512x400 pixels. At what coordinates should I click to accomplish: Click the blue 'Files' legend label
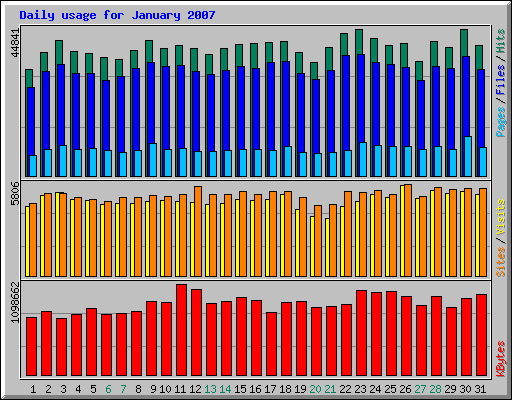tap(501, 80)
